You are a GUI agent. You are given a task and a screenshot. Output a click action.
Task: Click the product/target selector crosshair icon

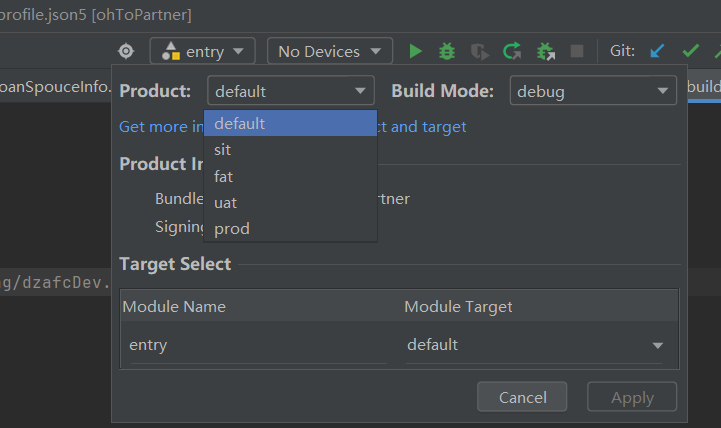tap(126, 51)
